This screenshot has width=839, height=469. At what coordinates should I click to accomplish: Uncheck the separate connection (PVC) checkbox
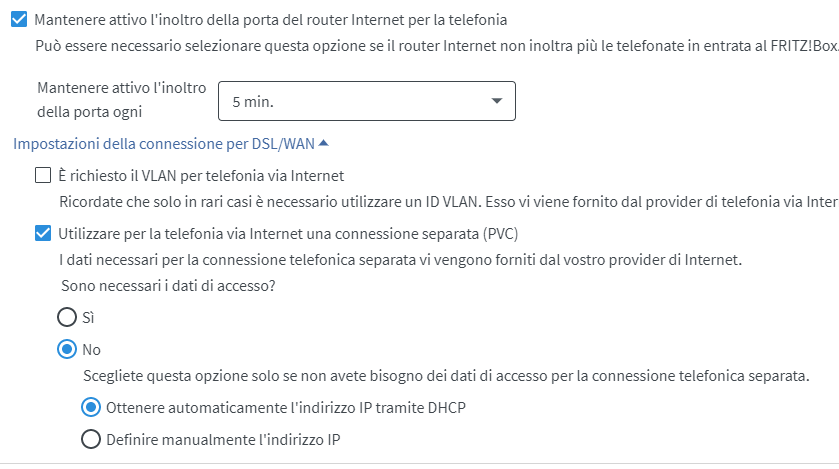[x=43, y=234]
